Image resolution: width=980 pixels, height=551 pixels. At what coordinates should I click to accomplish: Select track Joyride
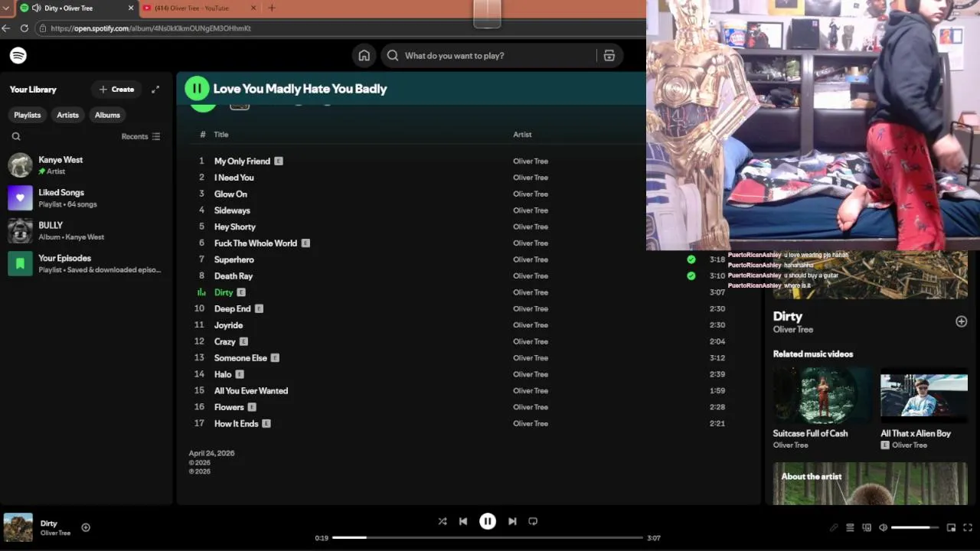click(228, 325)
